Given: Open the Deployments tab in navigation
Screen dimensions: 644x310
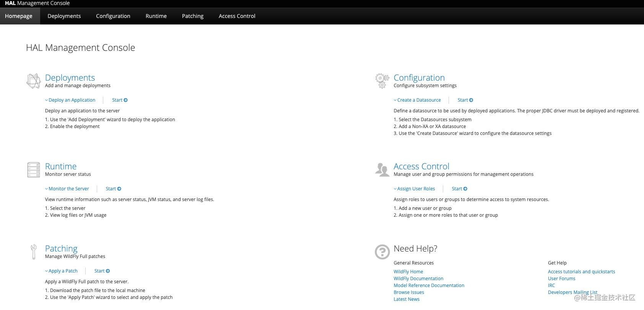Looking at the screenshot, I should [x=64, y=16].
